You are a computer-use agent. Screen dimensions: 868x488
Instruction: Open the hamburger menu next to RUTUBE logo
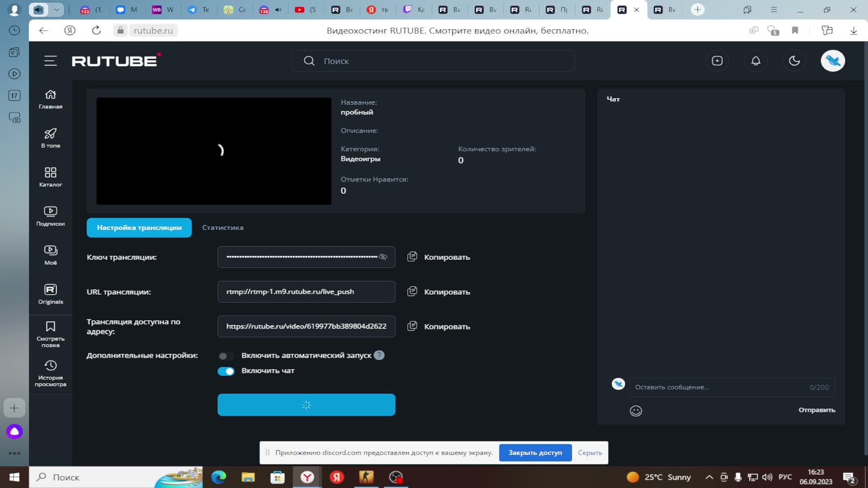tap(50, 61)
